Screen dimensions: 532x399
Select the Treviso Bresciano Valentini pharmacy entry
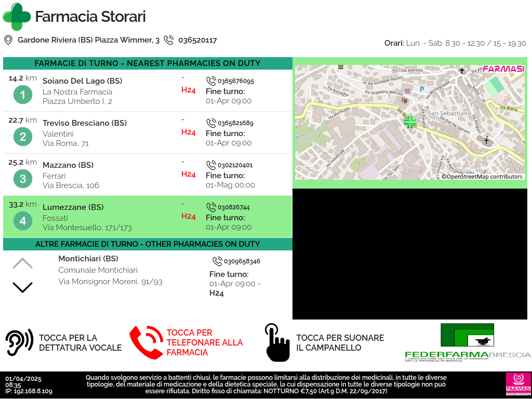(x=148, y=132)
